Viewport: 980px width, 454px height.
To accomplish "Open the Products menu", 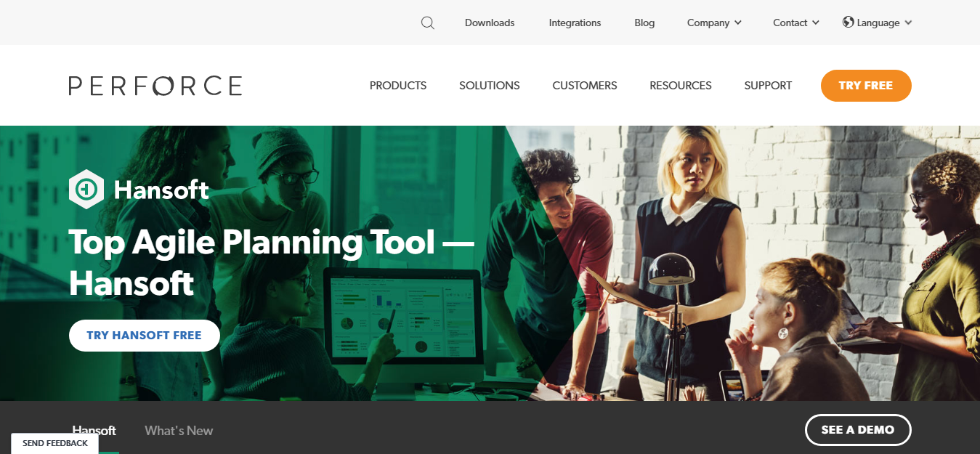I will (398, 86).
